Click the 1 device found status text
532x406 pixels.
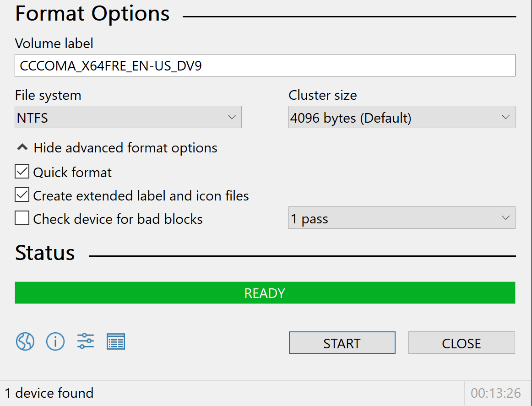pyautogui.click(x=49, y=393)
